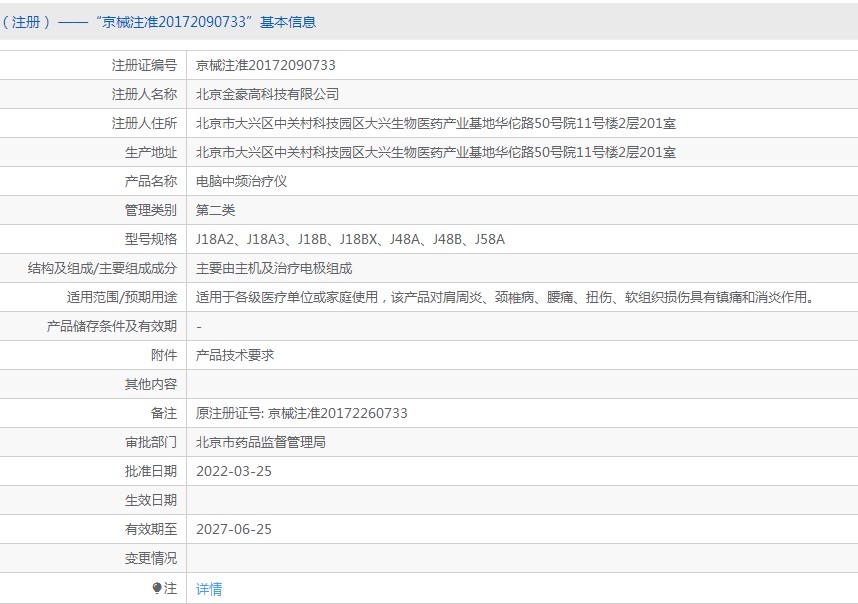This screenshot has width=858, height=604.
Task: Select the address value in the 生产地址 row
Action: 436,152
